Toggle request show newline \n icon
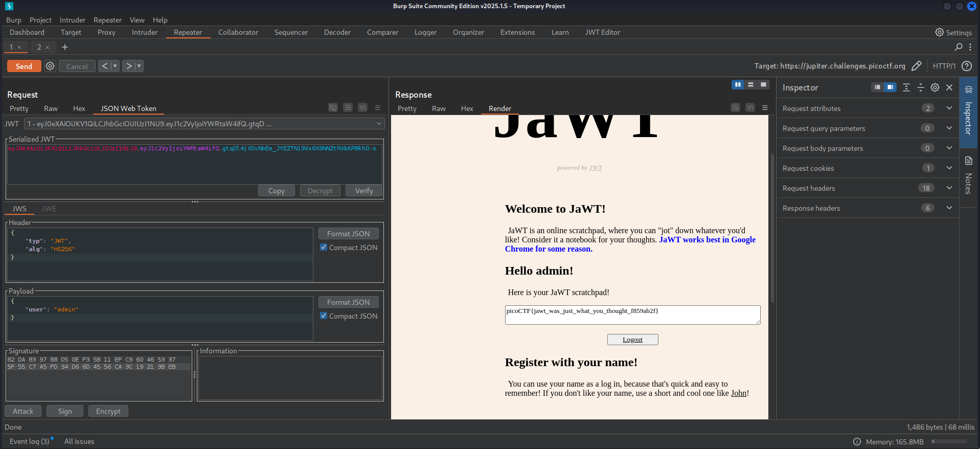This screenshot has height=449, width=980. tap(362, 107)
